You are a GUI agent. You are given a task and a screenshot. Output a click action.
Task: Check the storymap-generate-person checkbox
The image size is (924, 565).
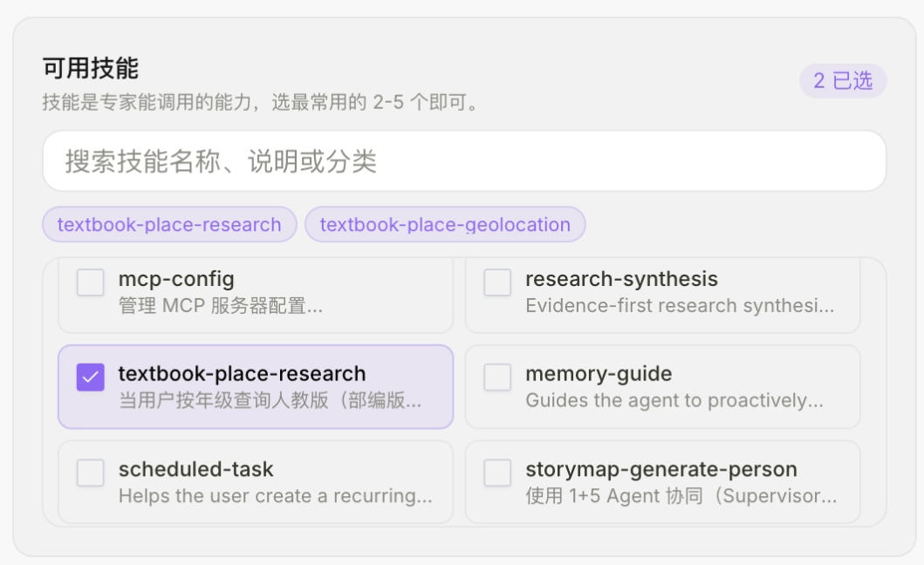click(497, 473)
